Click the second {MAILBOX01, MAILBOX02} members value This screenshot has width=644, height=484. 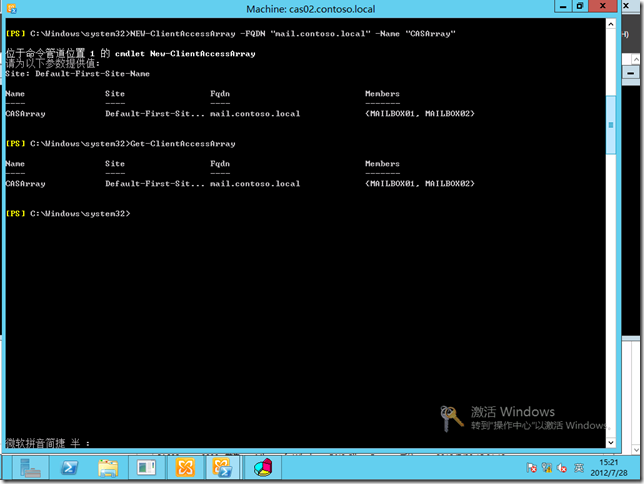(420, 184)
